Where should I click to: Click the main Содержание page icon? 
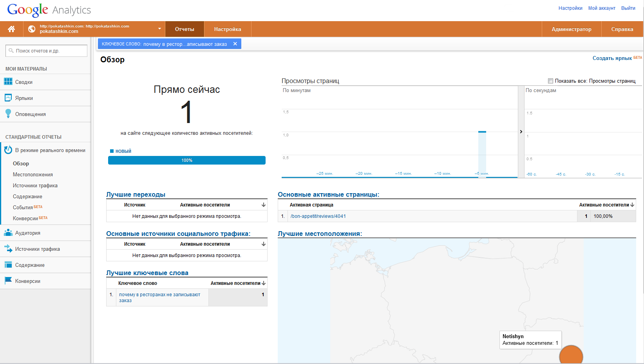(x=8, y=264)
